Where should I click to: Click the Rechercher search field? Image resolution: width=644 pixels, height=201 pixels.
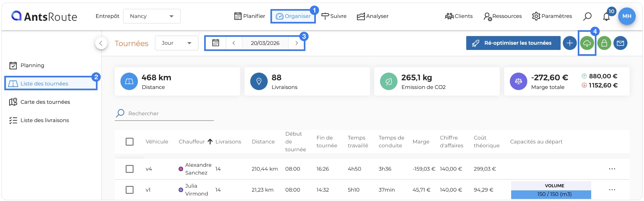pyautogui.click(x=164, y=113)
